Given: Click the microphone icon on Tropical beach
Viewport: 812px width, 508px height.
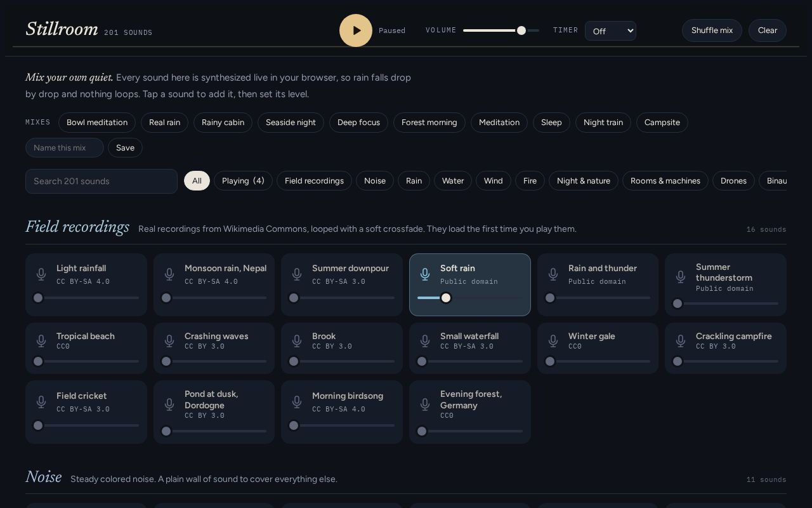Looking at the screenshot, I should pyautogui.click(x=41, y=341).
